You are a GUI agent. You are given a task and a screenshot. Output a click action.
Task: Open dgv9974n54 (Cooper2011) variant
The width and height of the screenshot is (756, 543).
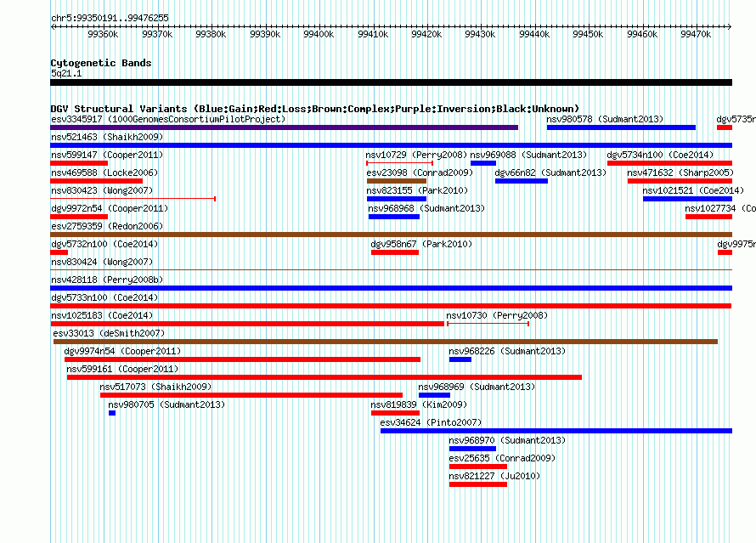coord(122,351)
